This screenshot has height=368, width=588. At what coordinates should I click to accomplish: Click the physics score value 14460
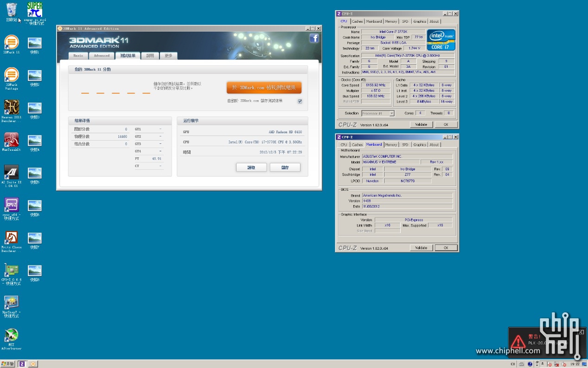pyautogui.click(x=122, y=137)
